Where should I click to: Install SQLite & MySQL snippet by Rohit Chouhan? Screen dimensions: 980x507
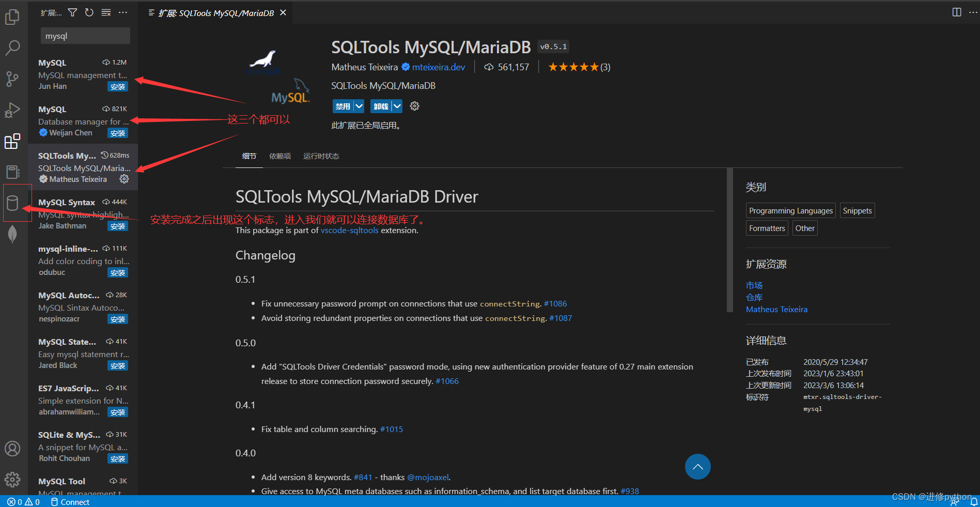tap(118, 459)
